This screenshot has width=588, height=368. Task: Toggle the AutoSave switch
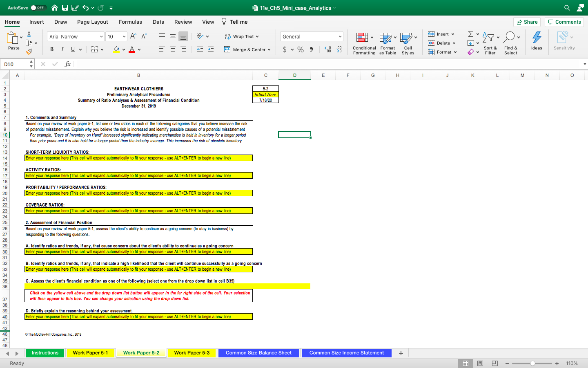coord(38,8)
